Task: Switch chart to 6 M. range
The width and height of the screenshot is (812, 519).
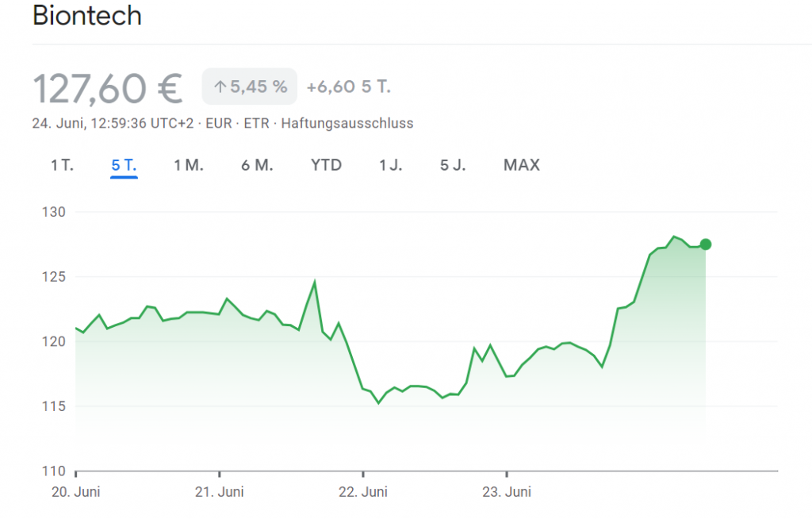Action: 257,165
